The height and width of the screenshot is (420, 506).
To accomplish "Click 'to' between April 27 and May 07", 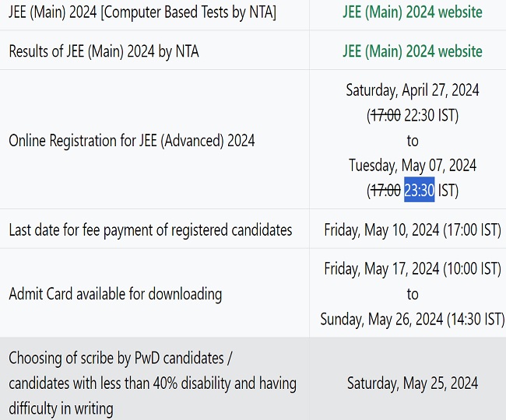I will (412, 141).
